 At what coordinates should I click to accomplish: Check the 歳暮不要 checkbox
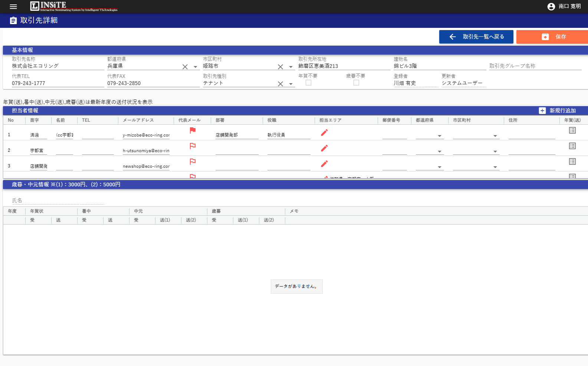click(356, 83)
